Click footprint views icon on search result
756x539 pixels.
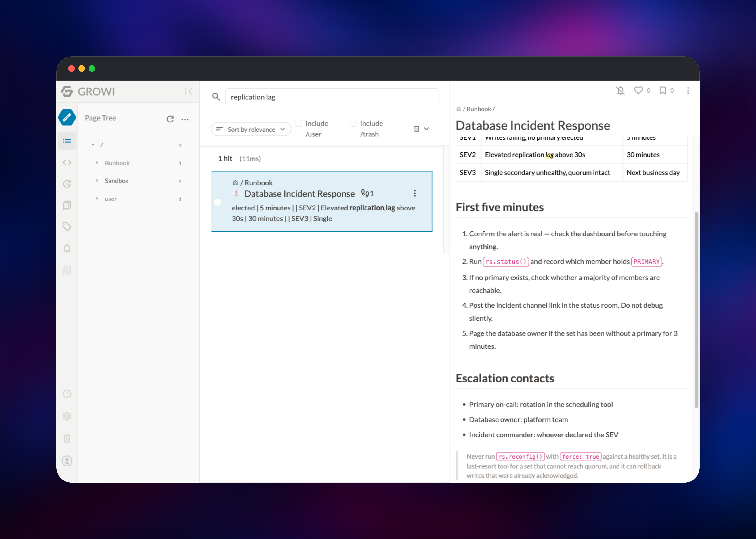[365, 193]
